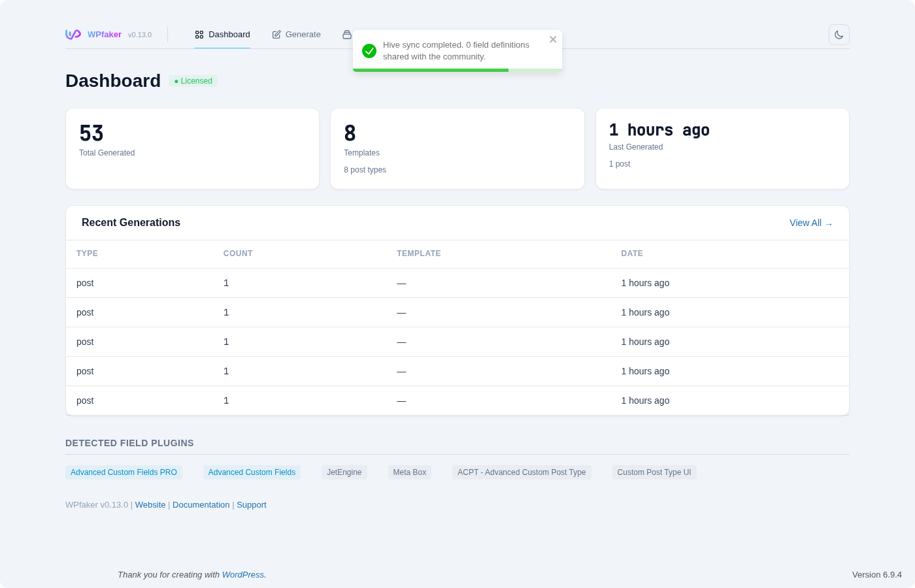Image resolution: width=915 pixels, height=588 pixels.
Task: Open the Generate tab
Action: (x=303, y=34)
